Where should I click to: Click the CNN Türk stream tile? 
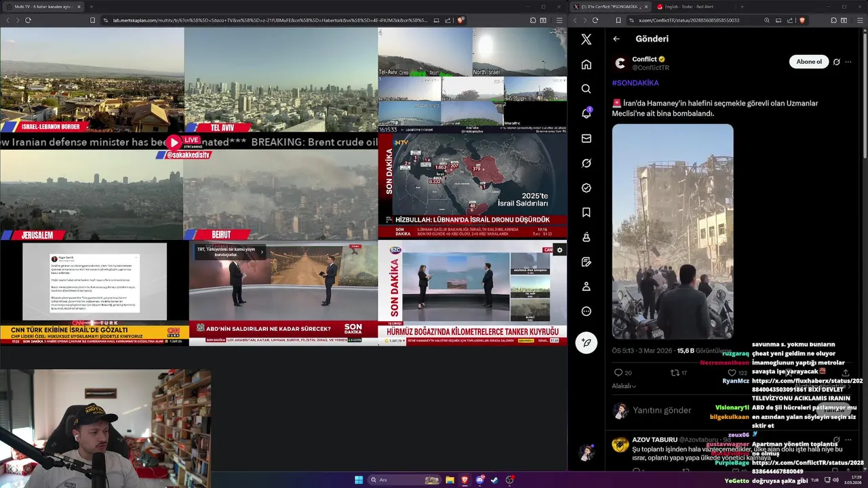pos(94,293)
